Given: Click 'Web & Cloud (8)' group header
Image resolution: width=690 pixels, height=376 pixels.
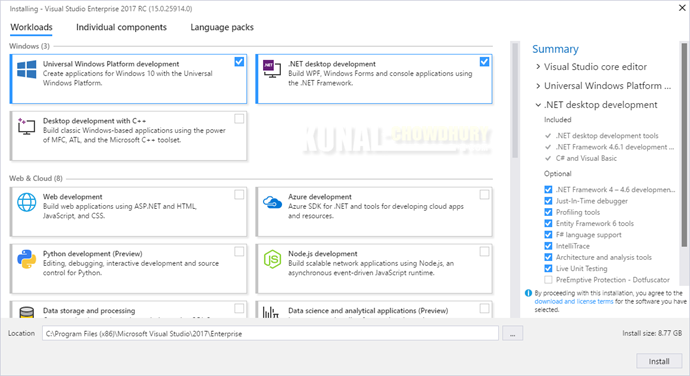Looking at the screenshot, I should click(36, 178).
